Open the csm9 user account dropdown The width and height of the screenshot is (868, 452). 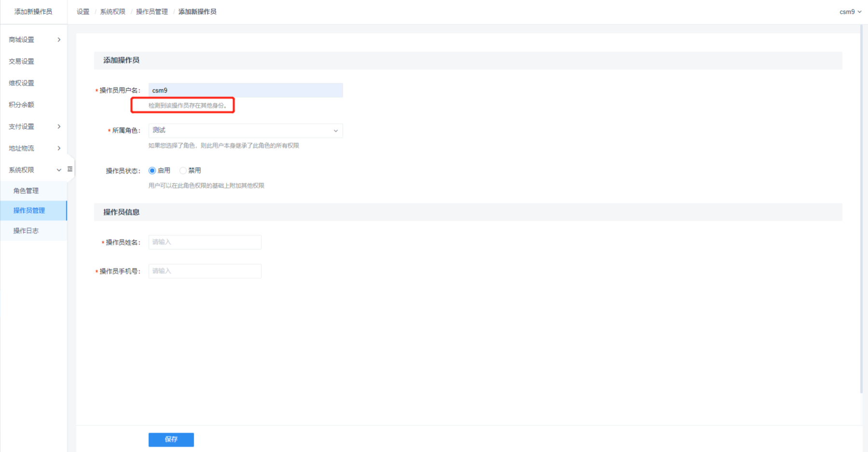point(850,12)
